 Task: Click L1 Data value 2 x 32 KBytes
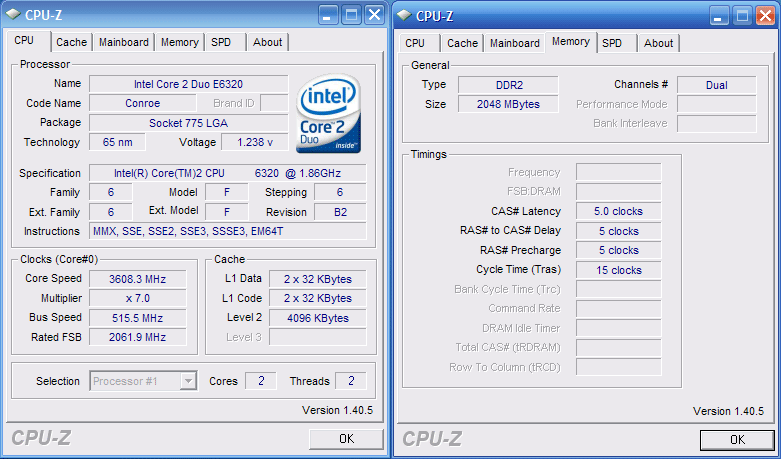tap(318, 279)
